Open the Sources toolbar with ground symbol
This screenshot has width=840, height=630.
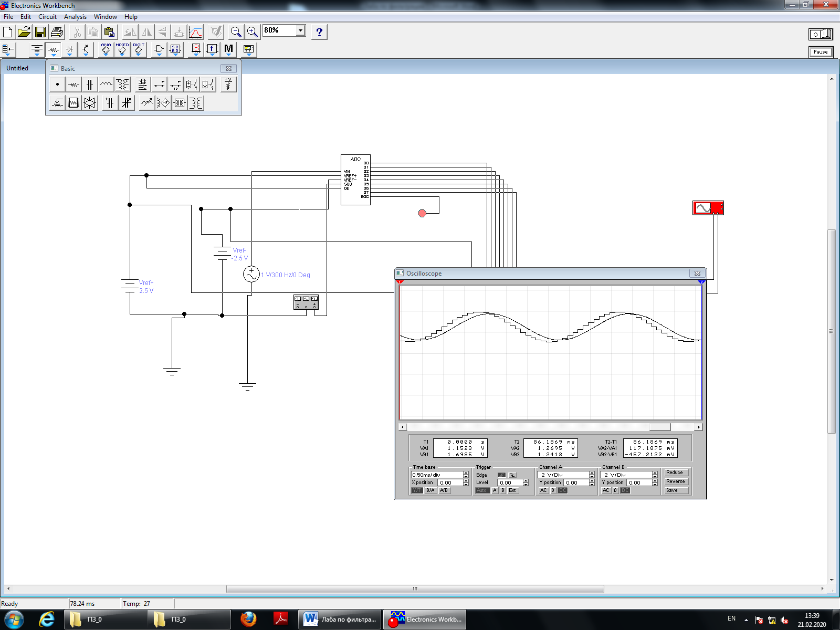click(x=37, y=50)
